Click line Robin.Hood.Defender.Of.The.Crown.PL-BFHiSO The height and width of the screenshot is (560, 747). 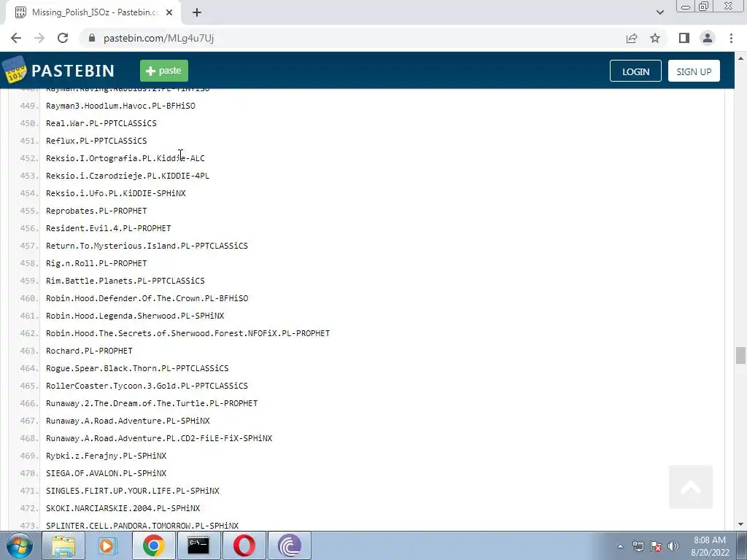tap(147, 298)
